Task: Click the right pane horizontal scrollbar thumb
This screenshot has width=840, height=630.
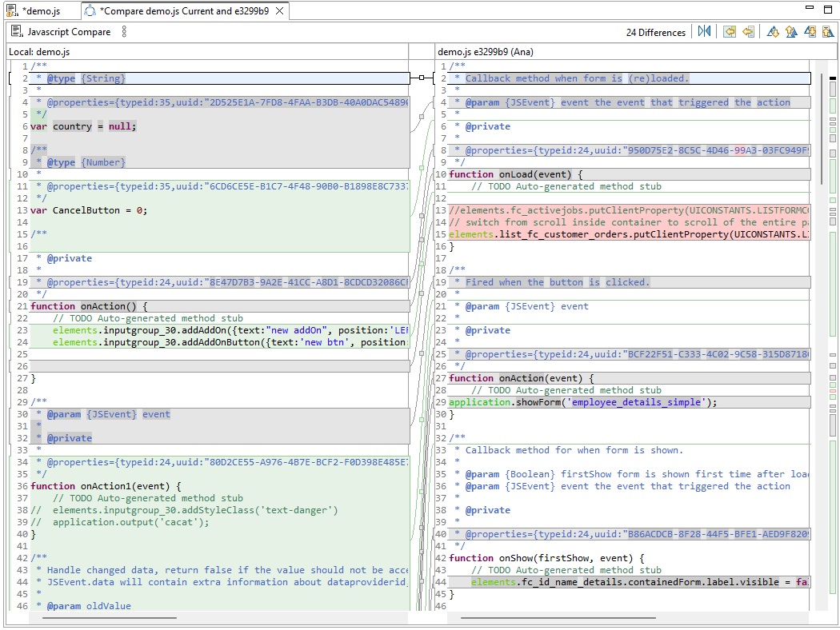Action: coord(558,617)
